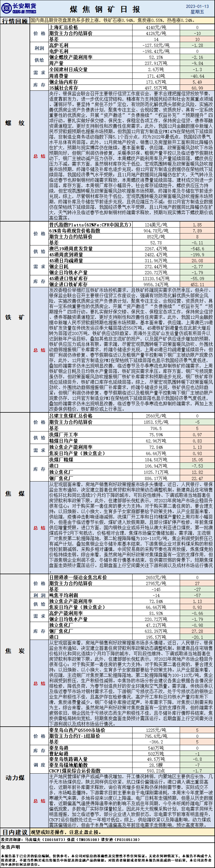Click the 洗煤厂开工率 row label
This screenshot has width=215, height=868.
[63, 435]
